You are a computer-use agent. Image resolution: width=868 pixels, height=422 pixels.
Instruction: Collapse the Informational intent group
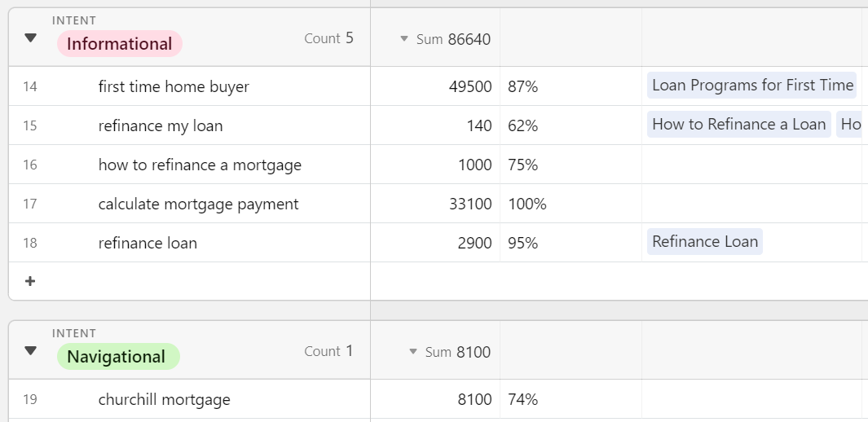pos(31,37)
